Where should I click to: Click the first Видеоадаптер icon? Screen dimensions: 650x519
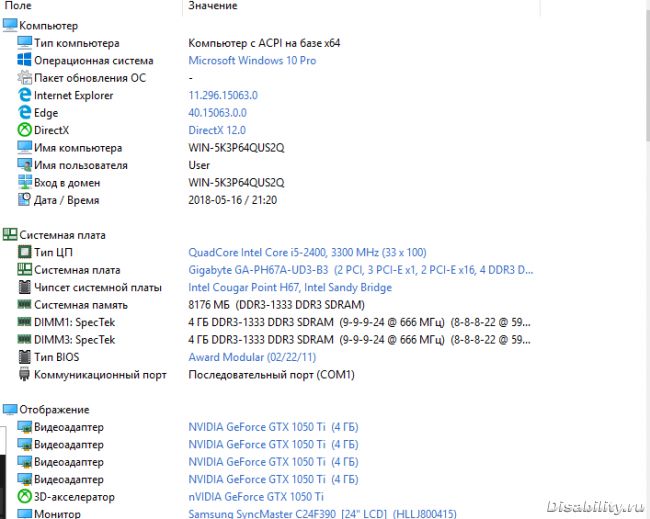click(x=24, y=427)
